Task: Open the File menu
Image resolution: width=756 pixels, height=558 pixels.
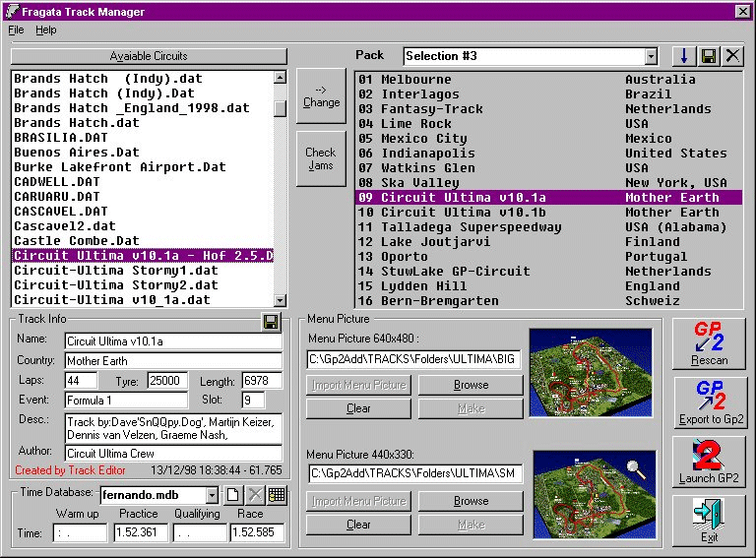Action: click(17, 31)
